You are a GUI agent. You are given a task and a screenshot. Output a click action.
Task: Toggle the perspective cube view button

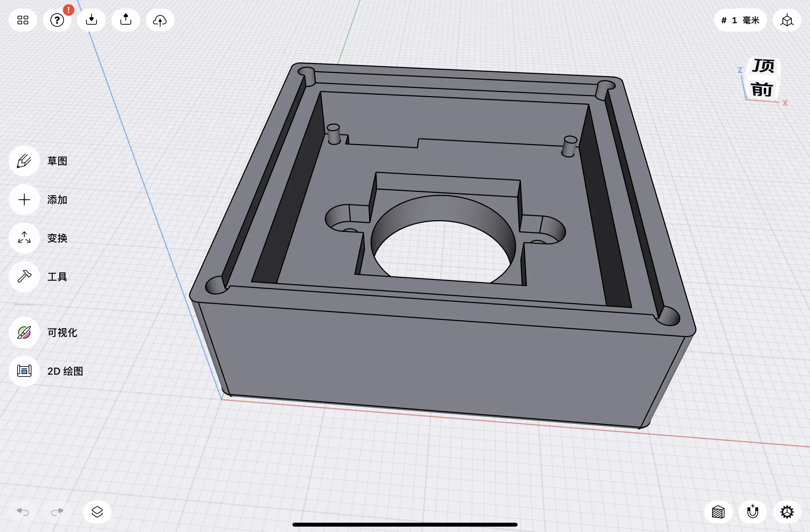tap(787, 20)
